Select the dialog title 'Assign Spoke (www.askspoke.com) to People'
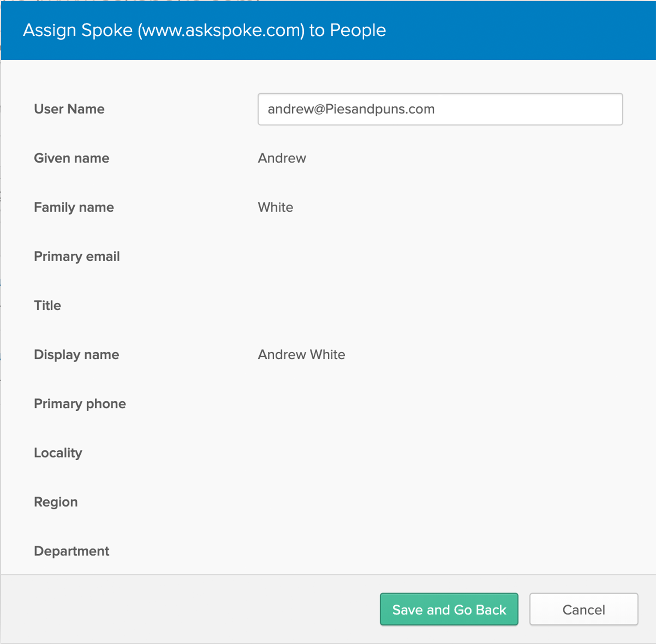Viewport: 656px width, 644px height. pos(204,30)
